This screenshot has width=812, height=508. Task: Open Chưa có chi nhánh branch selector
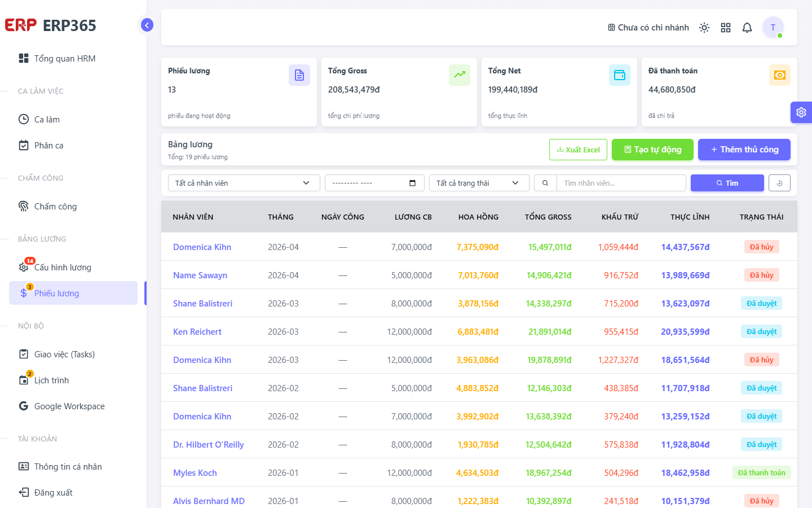pyautogui.click(x=648, y=28)
